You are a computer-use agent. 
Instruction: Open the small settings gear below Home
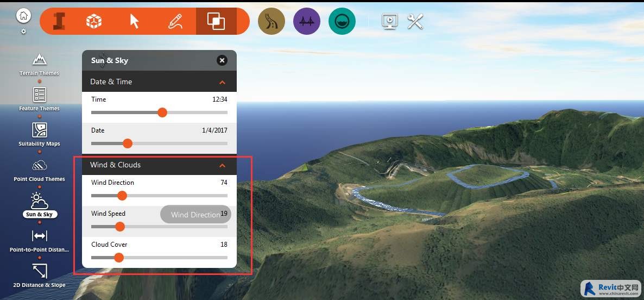tap(23, 31)
